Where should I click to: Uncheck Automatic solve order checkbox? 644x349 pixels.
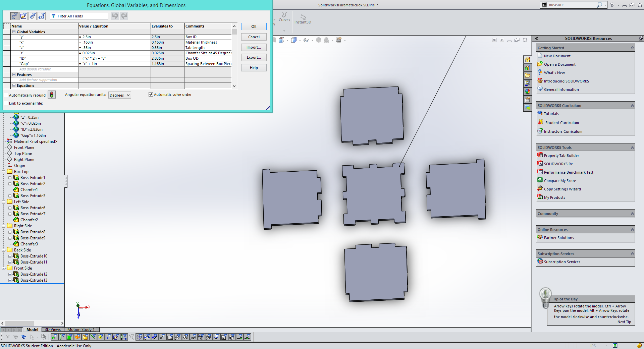tap(151, 95)
